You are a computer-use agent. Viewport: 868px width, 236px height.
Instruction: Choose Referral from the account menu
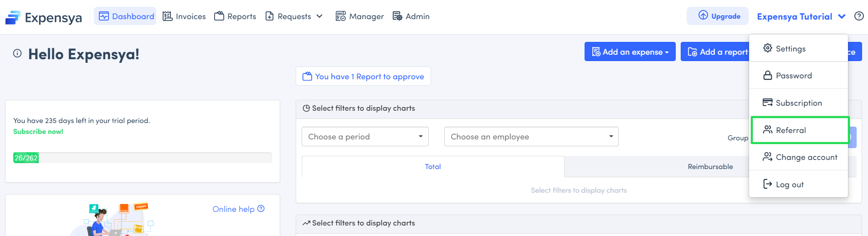point(791,130)
